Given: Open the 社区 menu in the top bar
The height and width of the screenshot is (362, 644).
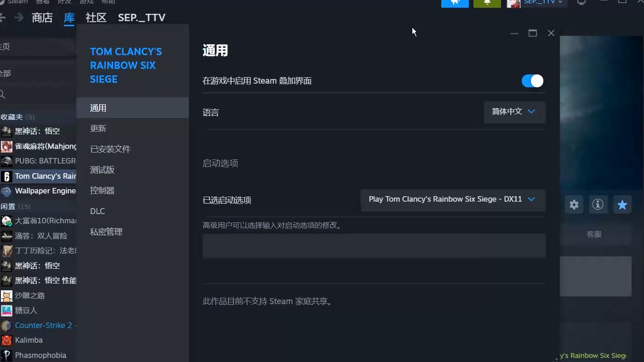Looking at the screenshot, I should (x=95, y=17).
